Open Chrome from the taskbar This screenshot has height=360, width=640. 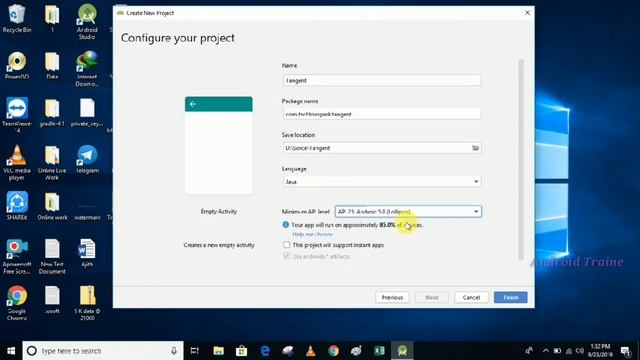tap(333, 351)
